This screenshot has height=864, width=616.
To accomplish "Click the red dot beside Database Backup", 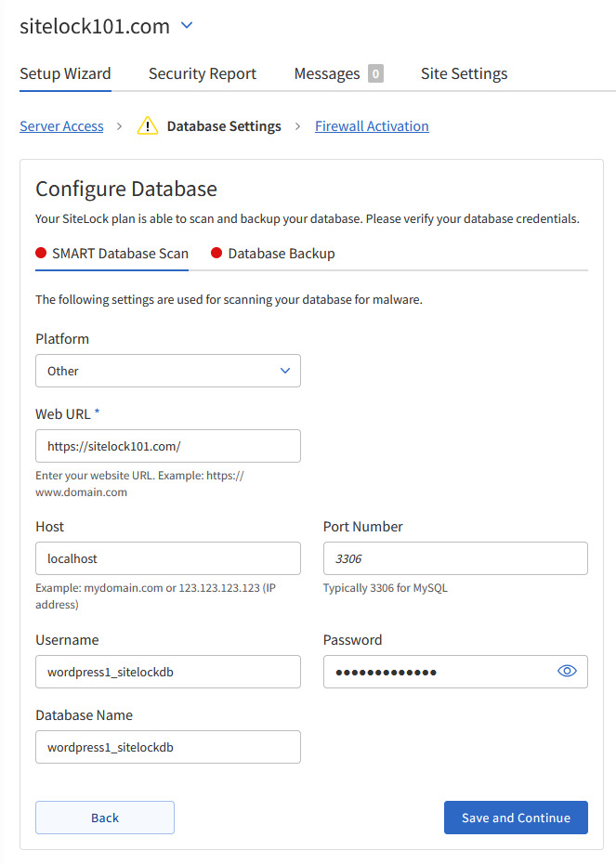I will click(216, 254).
